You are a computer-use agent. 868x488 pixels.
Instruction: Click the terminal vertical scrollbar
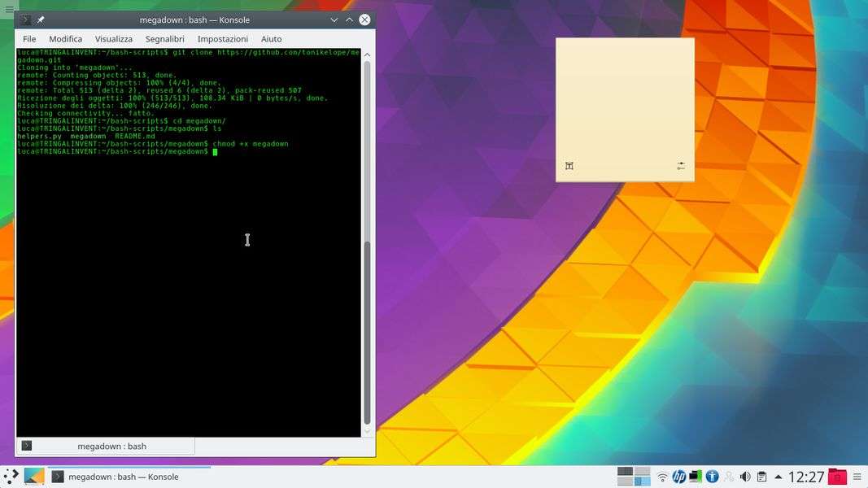point(367,244)
